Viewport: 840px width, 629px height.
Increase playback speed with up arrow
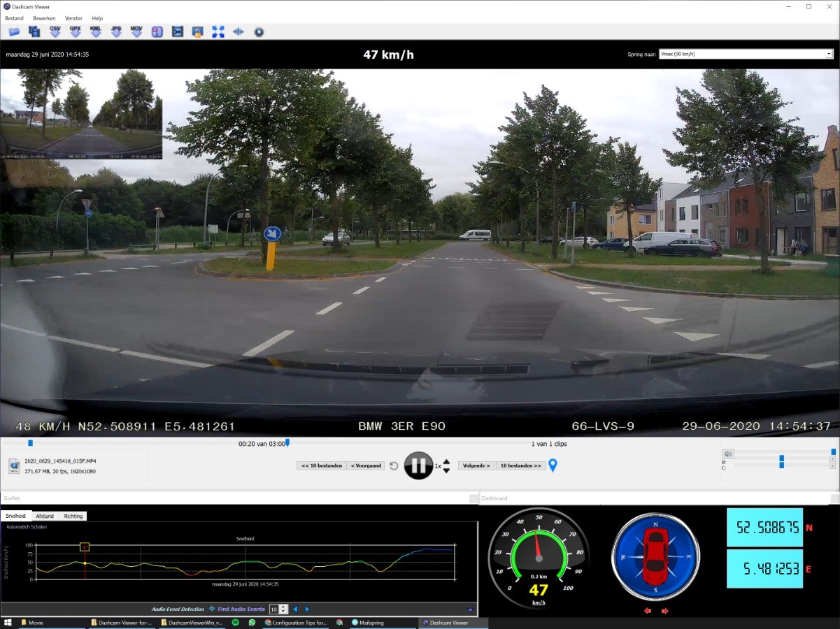pyautogui.click(x=446, y=461)
